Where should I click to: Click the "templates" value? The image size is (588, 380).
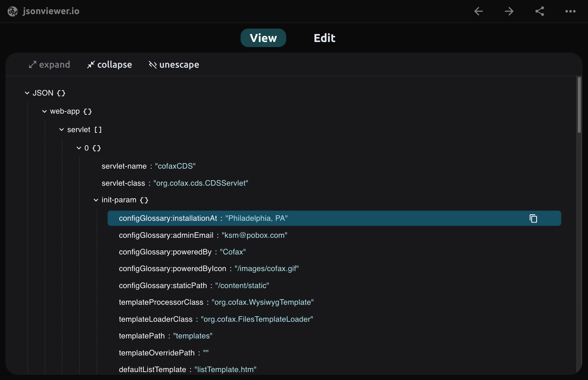point(193,336)
